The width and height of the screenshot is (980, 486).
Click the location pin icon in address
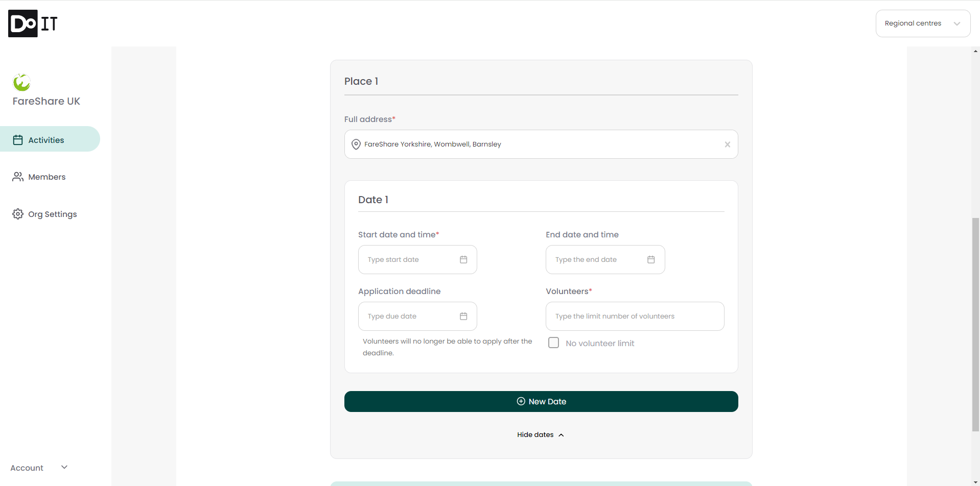pos(356,144)
